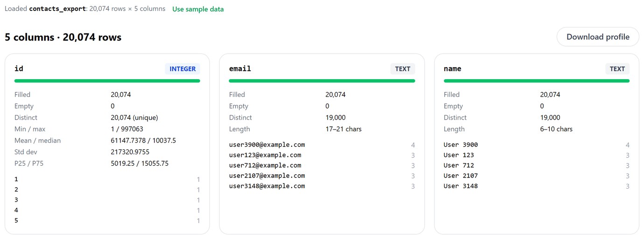Click 'User 712' top value
Screen dimensions: 644x238
click(459, 165)
